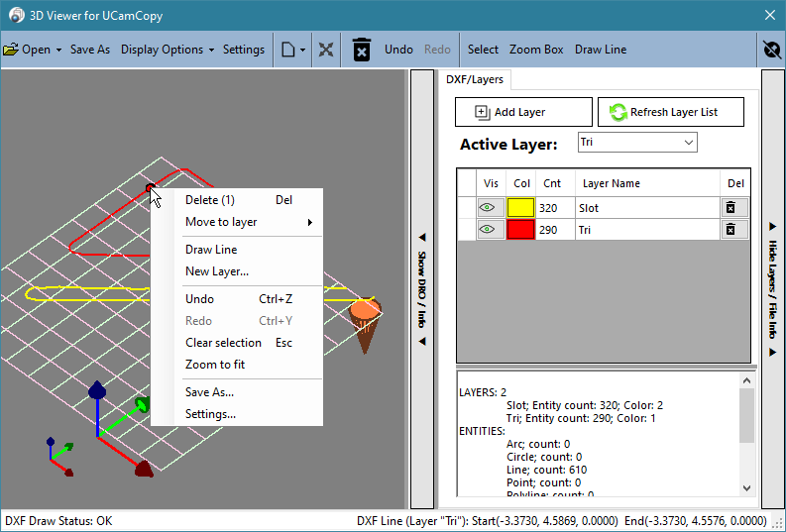The width and height of the screenshot is (786, 532).
Task: Select the Tri layer name cell
Action: (647, 230)
